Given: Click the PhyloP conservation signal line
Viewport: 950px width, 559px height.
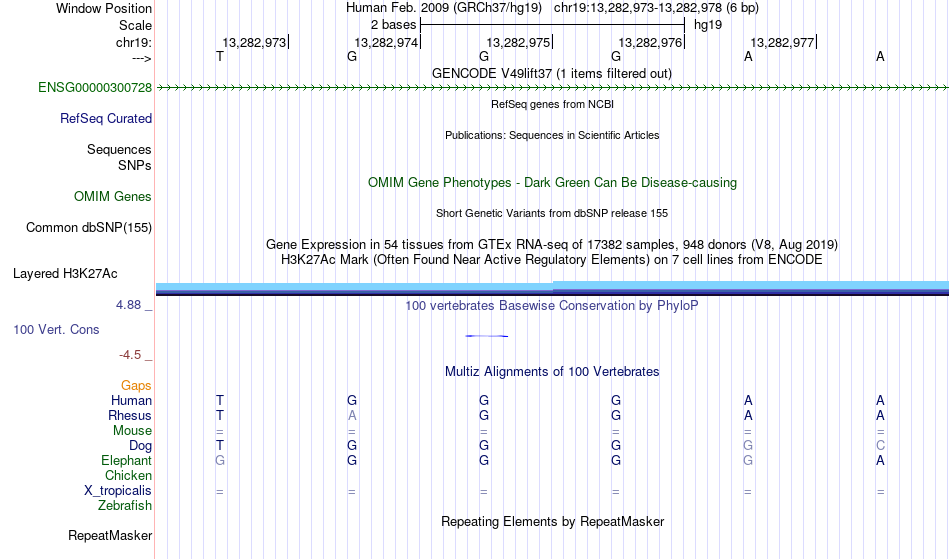Looking at the screenshot, I should tap(487, 336).
